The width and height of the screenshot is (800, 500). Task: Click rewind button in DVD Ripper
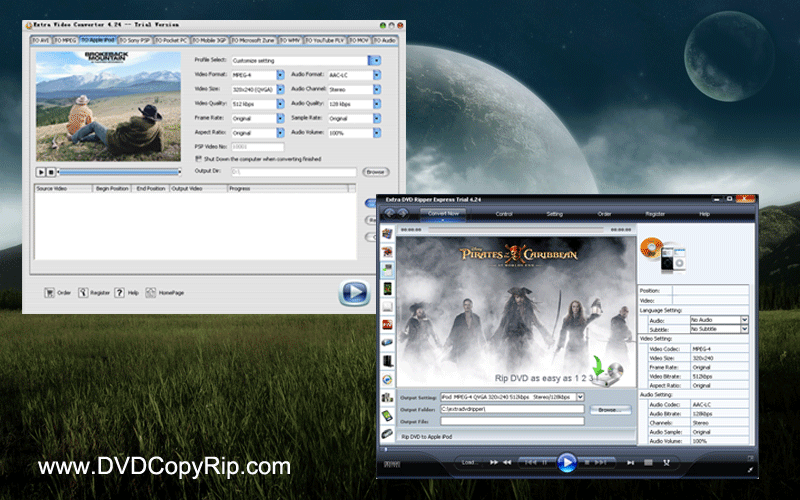click(507, 462)
